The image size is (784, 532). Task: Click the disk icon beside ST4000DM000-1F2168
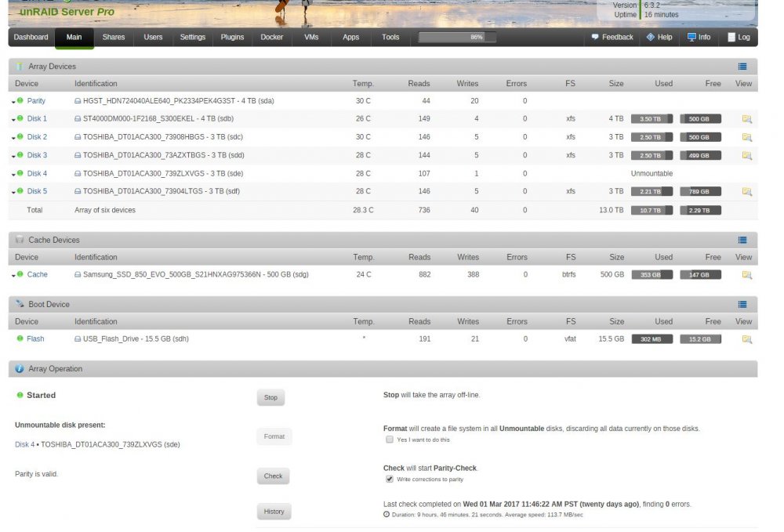78,119
